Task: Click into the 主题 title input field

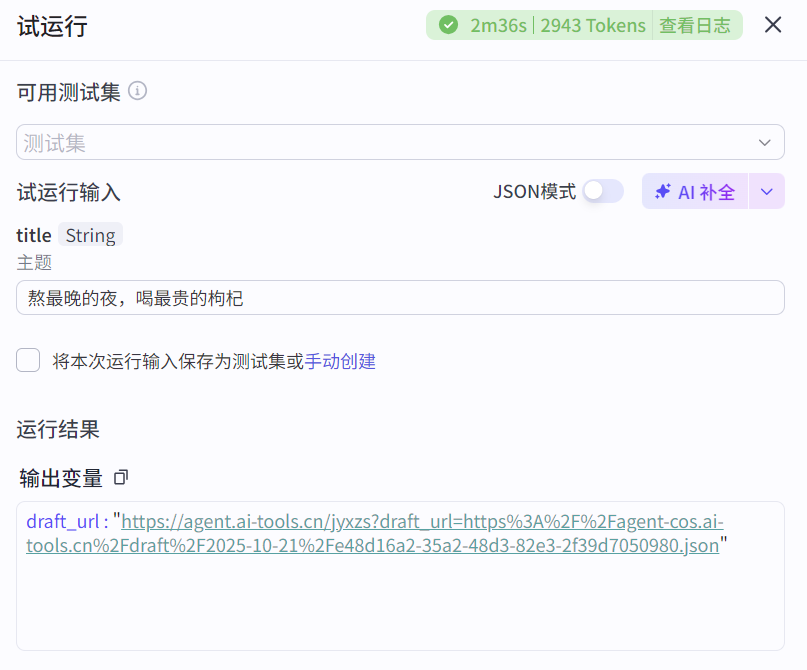Action: [400, 298]
